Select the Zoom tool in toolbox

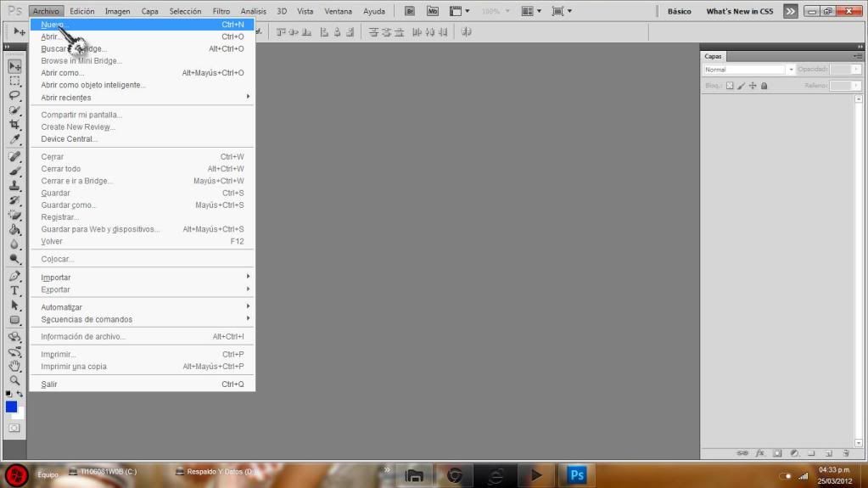pos(14,380)
